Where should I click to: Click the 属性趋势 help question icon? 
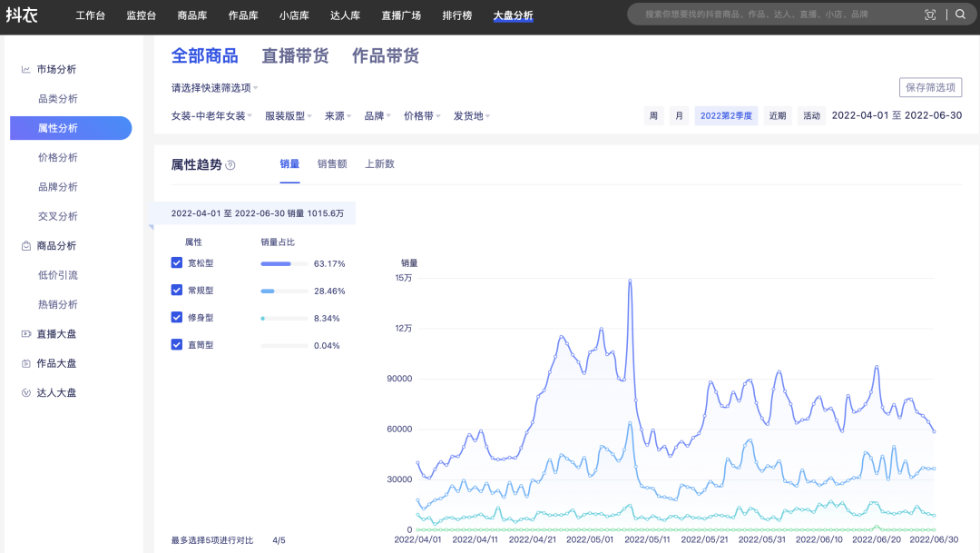230,165
